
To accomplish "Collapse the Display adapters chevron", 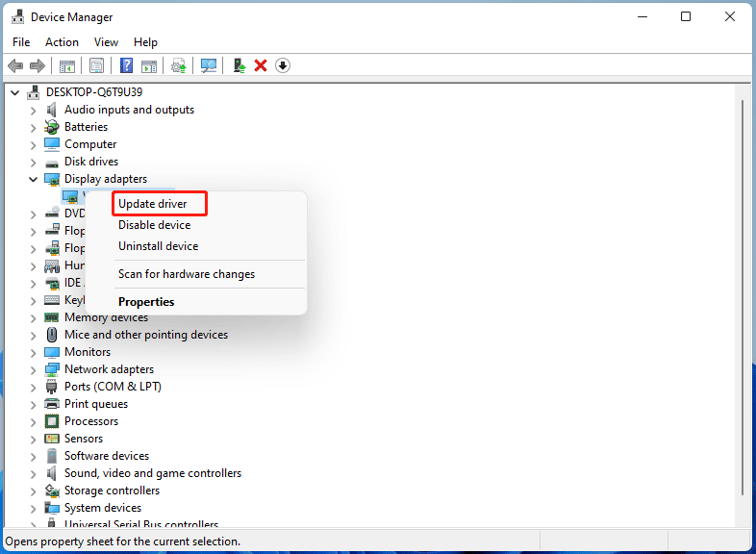I will click(x=33, y=179).
